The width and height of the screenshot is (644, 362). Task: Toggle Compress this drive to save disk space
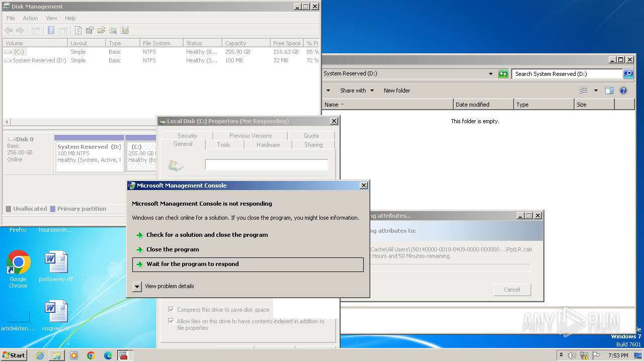coord(171,310)
